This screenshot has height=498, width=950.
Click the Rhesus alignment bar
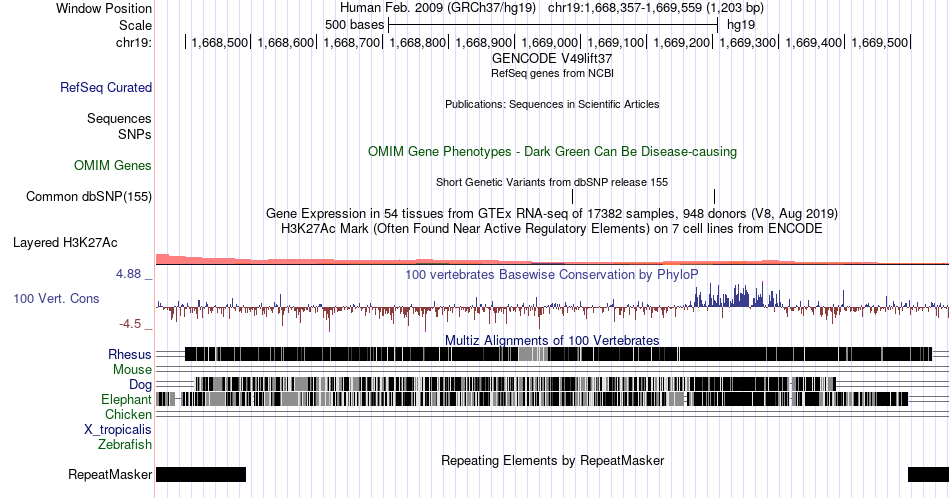(x=558, y=354)
